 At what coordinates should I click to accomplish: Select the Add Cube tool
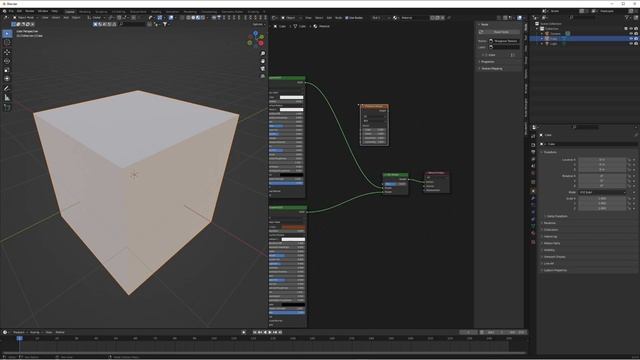pyautogui.click(x=7, y=108)
